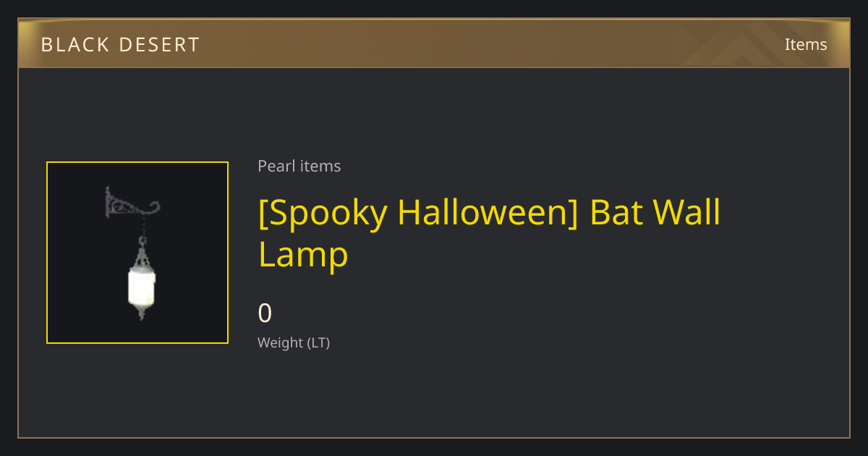
Task: Click the weight value 0
Action: tap(265, 313)
